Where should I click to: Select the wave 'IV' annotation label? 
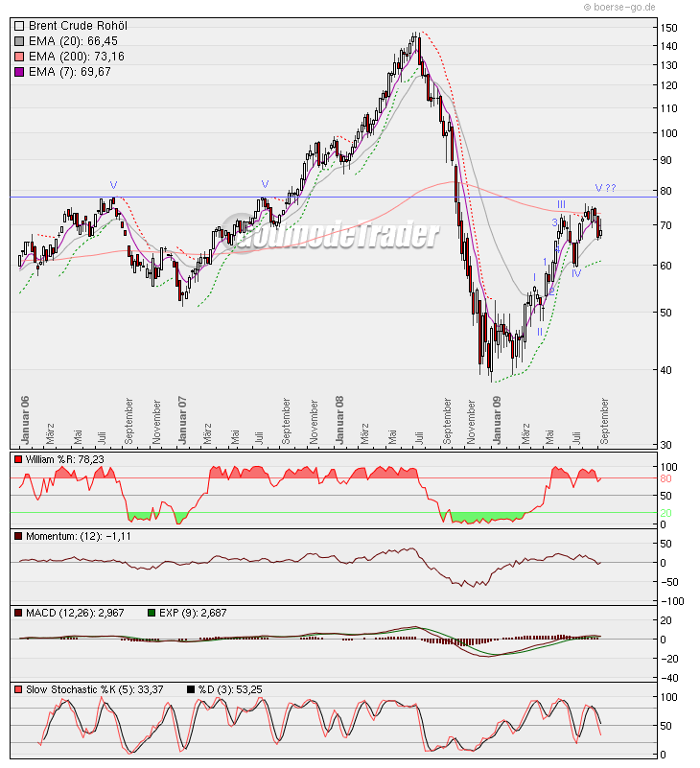coord(576,273)
